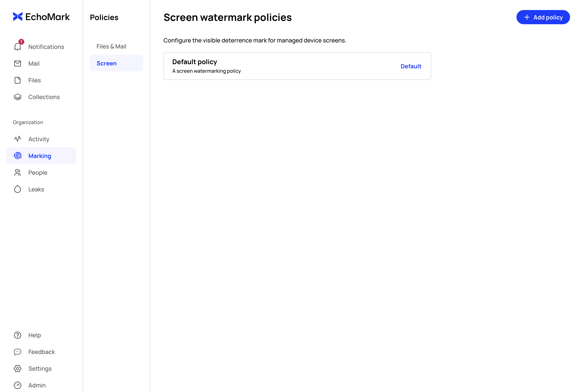Open the Feedback link
The image size is (583, 392).
click(41, 352)
